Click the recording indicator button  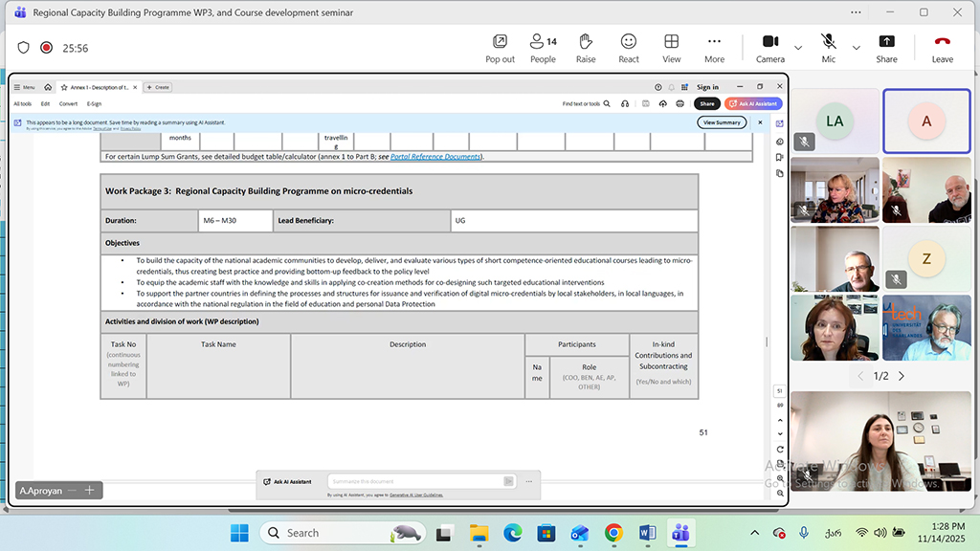46,48
